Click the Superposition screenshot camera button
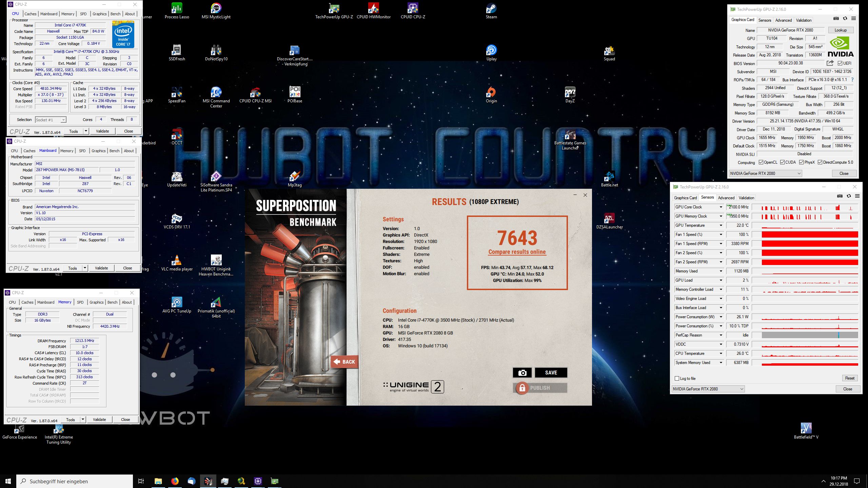Viewport: 868px width, 488px height. 522,372
